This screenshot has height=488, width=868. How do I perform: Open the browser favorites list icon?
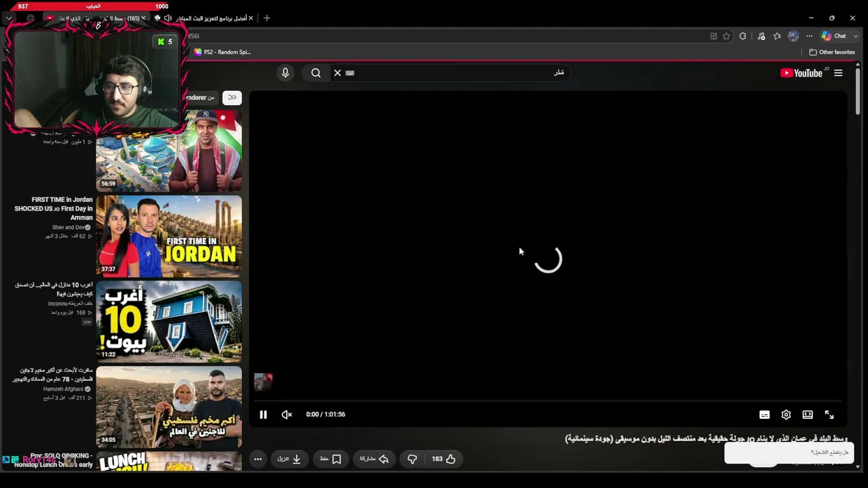[777, 36]
